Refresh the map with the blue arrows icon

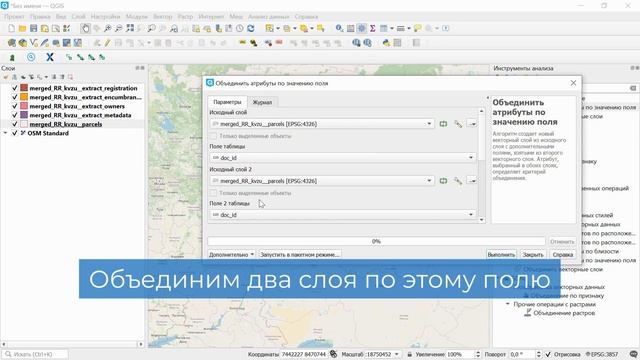pos(251,29)
